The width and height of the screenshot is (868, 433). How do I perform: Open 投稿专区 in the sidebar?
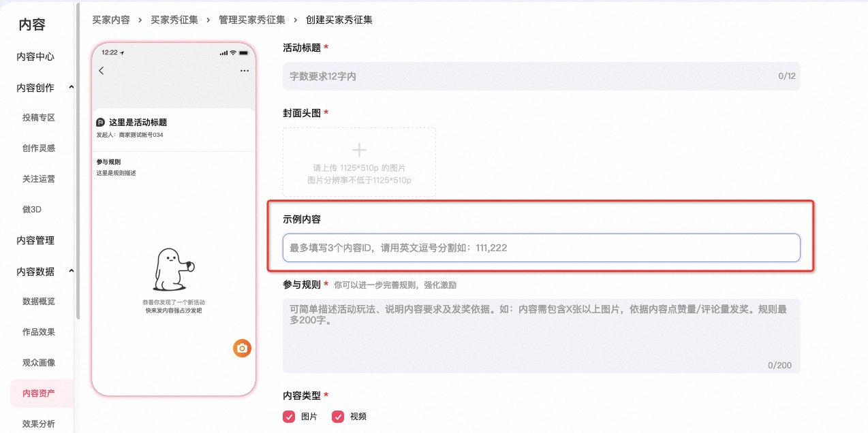[x=39, y=117]
